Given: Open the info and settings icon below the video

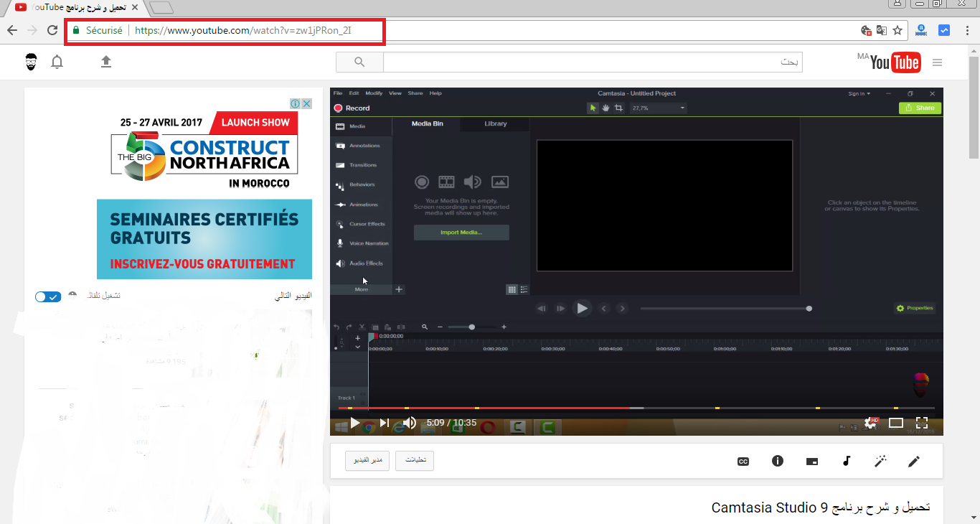Looking at the screenshot, I should 778,461.
